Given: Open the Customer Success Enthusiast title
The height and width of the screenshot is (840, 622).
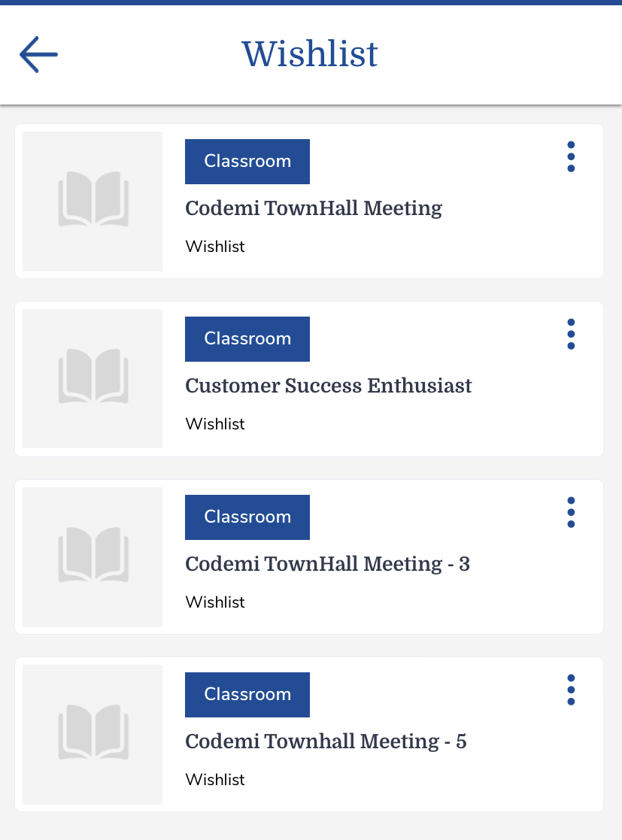Looking at the screenshot, I should (329, 386).
